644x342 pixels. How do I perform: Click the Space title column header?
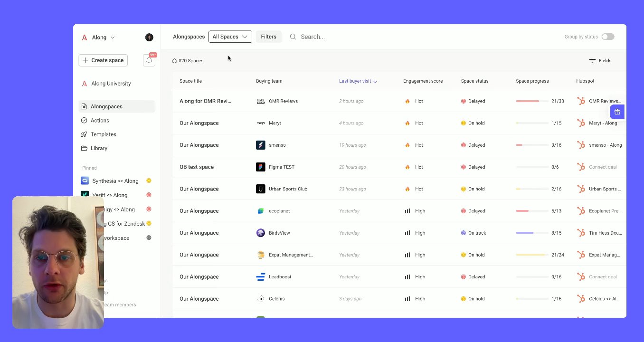coord(190,81)
